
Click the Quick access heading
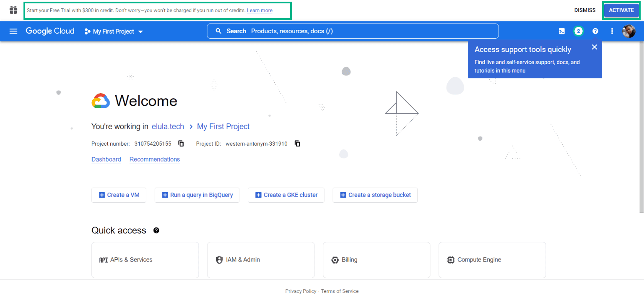119,230
